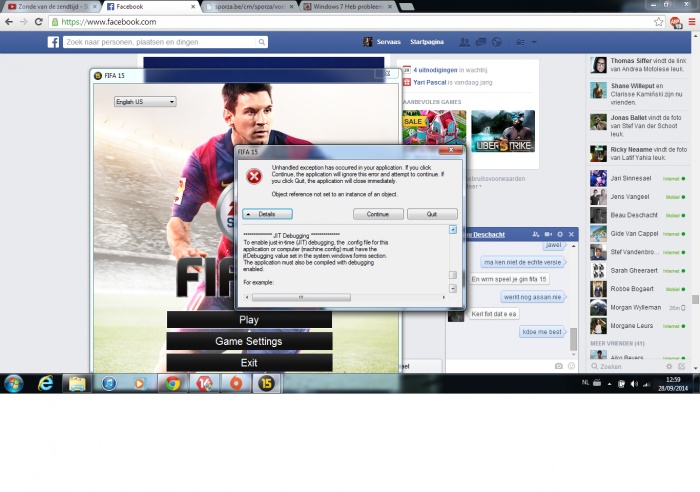Open the UberStrike game thumbnail

503,131
